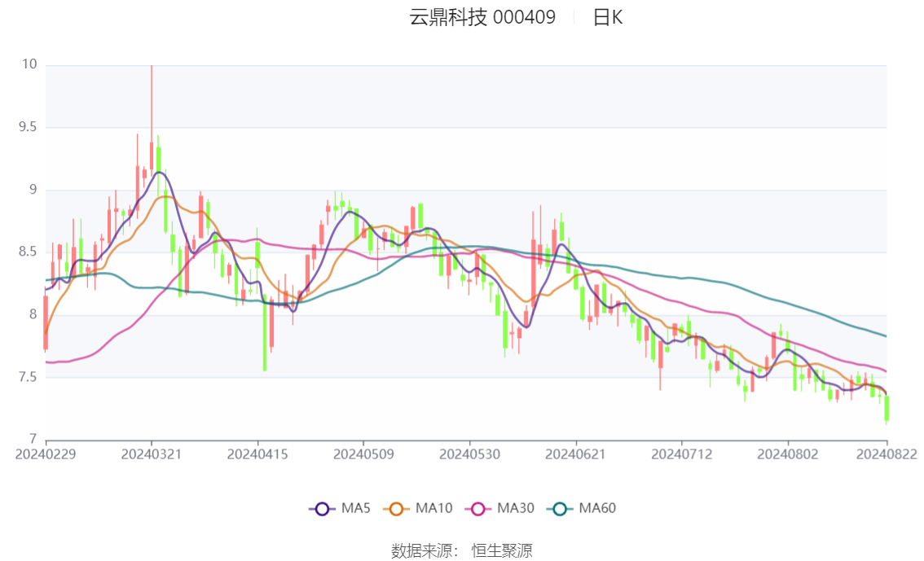This screenshot has height=561, width=924.
Task: Click the long green candlestick dipping near 7.5 after 20240415
Action: pos(265,332)
